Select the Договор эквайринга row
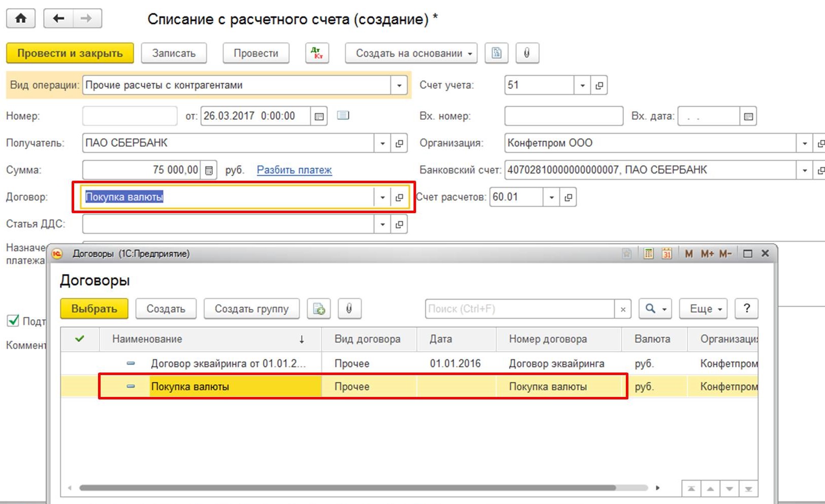The height and width of the screenshot is (504, 825). click(x=228, y=363)
